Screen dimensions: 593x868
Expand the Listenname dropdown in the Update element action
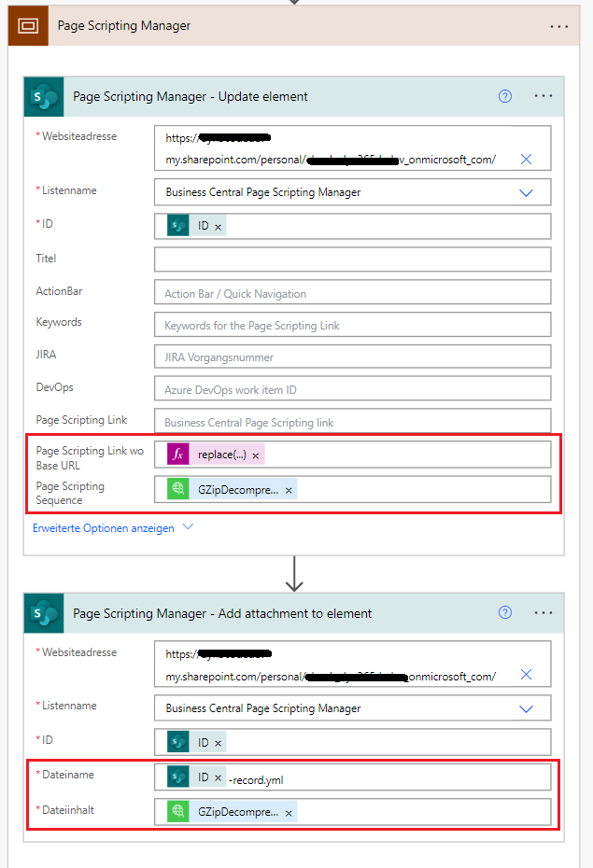(526, 192)
